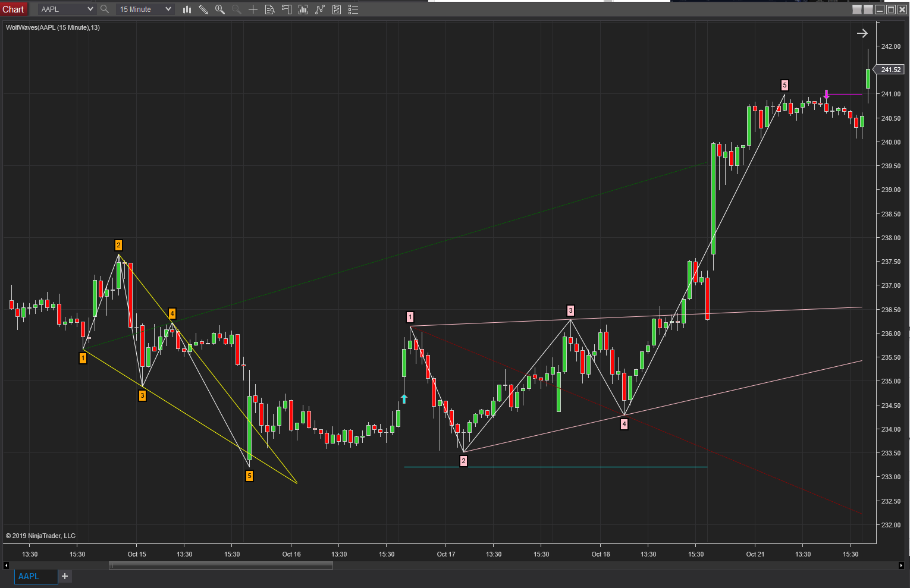Click the horizontal scrollbar left arrow

coord(7,565)
